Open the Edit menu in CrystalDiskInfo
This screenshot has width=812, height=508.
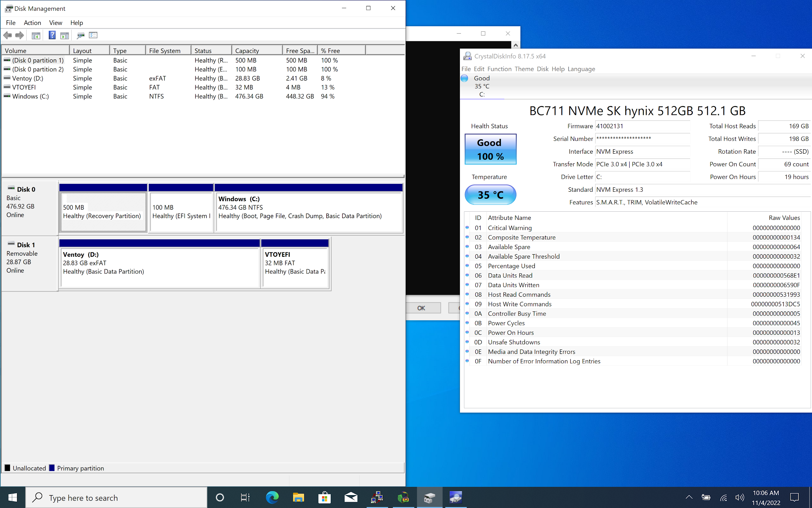tap(479, 69)
